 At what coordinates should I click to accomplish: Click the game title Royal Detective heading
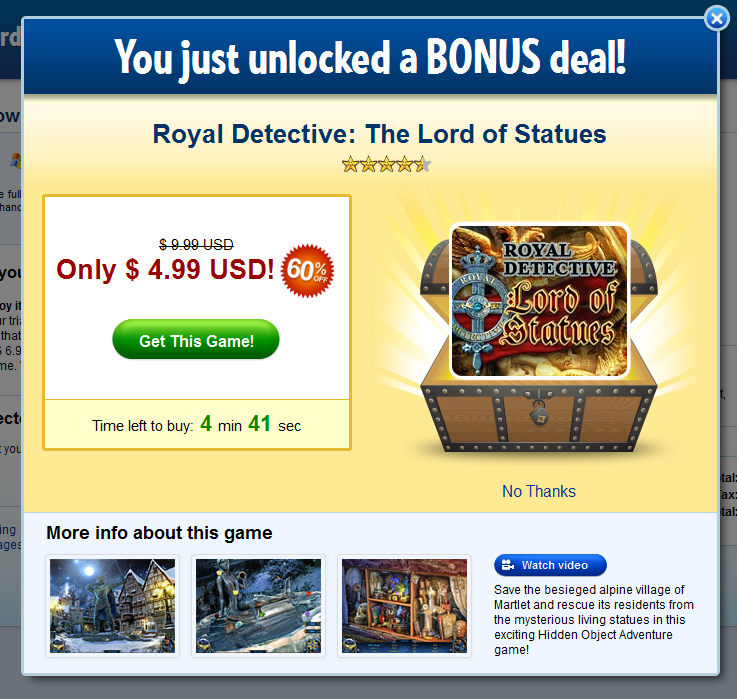(x=379, y=134)
